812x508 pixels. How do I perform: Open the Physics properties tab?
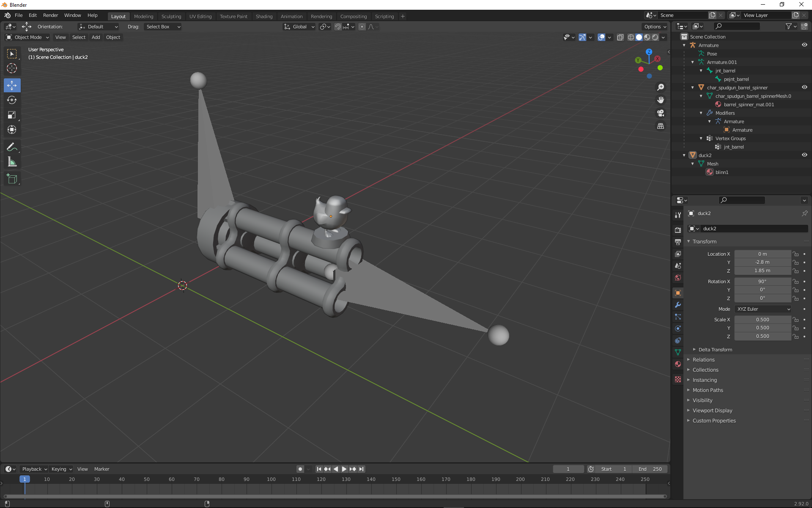tap(678, 329)
